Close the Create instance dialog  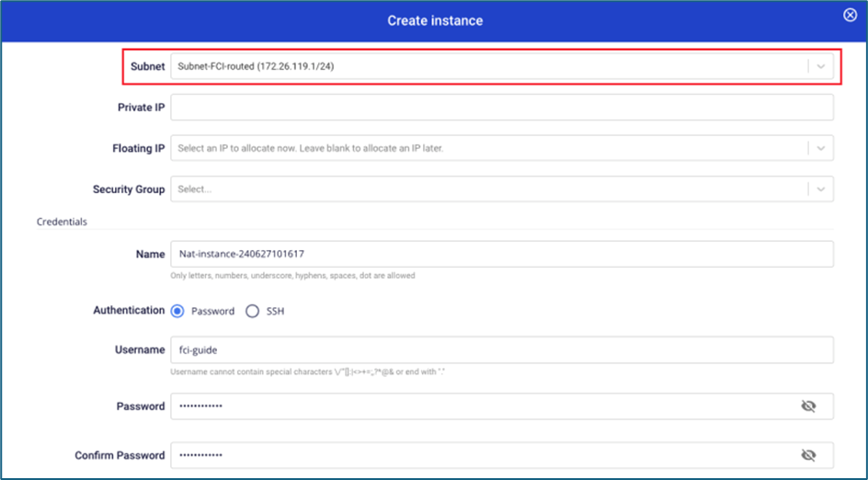click(x=850, y=15)
